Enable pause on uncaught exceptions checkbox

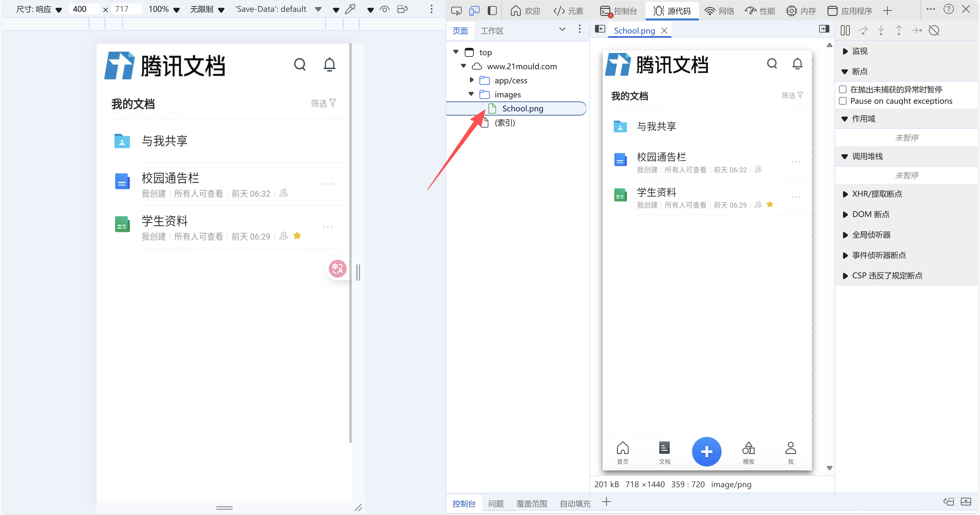pyautogui.click(x=843, y=90)
